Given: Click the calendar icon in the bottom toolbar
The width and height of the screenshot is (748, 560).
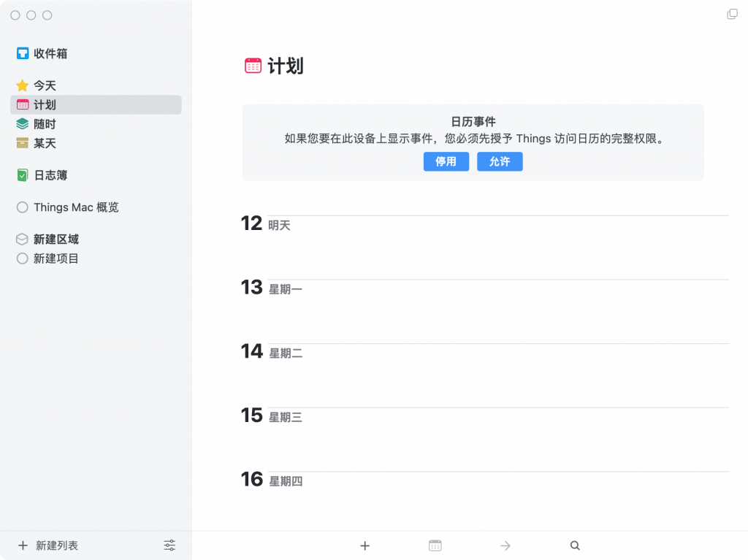Looking at the screenshot, I should pyautogui.click(x=435, y=545).
